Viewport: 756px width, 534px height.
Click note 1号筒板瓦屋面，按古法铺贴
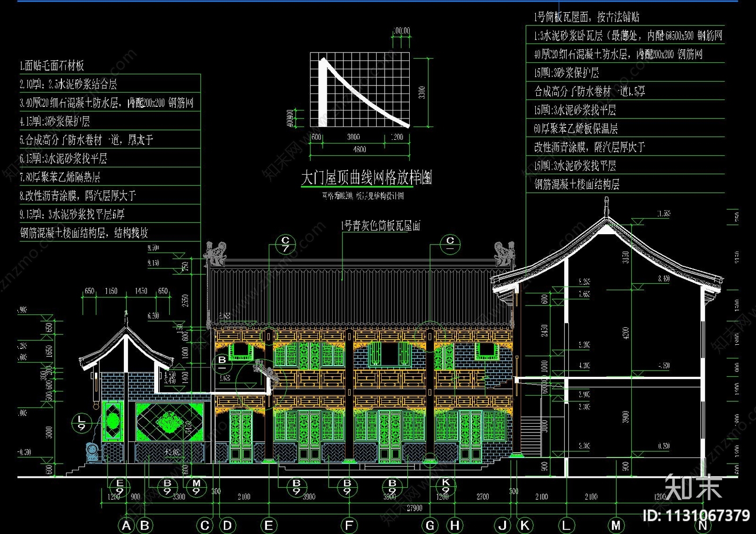point(586,17)
